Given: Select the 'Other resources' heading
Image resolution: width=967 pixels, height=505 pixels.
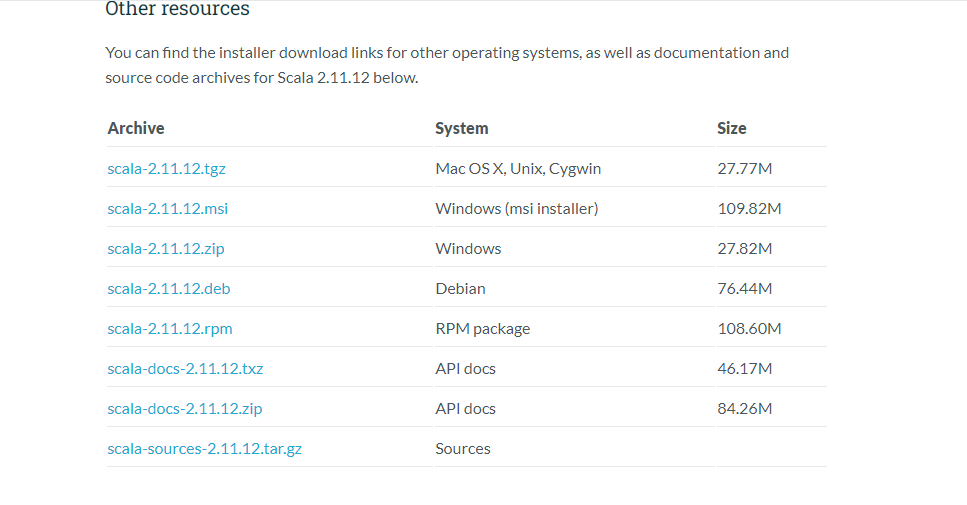Looking at the screenshot, I should (178, 9).
